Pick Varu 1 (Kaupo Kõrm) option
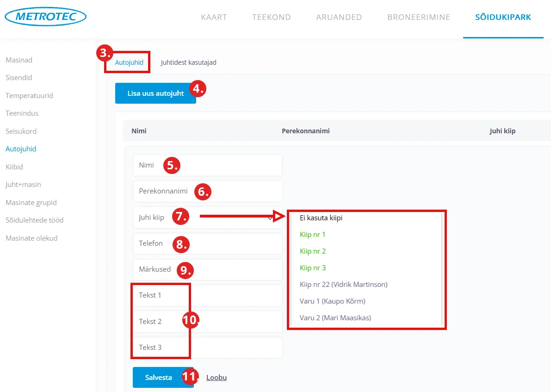This screenshot has height=392, width=551. point(332,301)
